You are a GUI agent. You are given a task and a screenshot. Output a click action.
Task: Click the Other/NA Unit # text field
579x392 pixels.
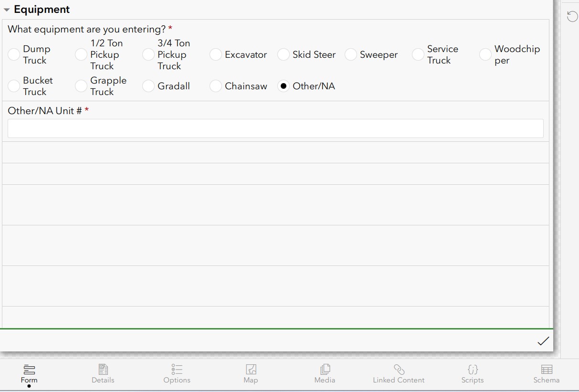275,128
